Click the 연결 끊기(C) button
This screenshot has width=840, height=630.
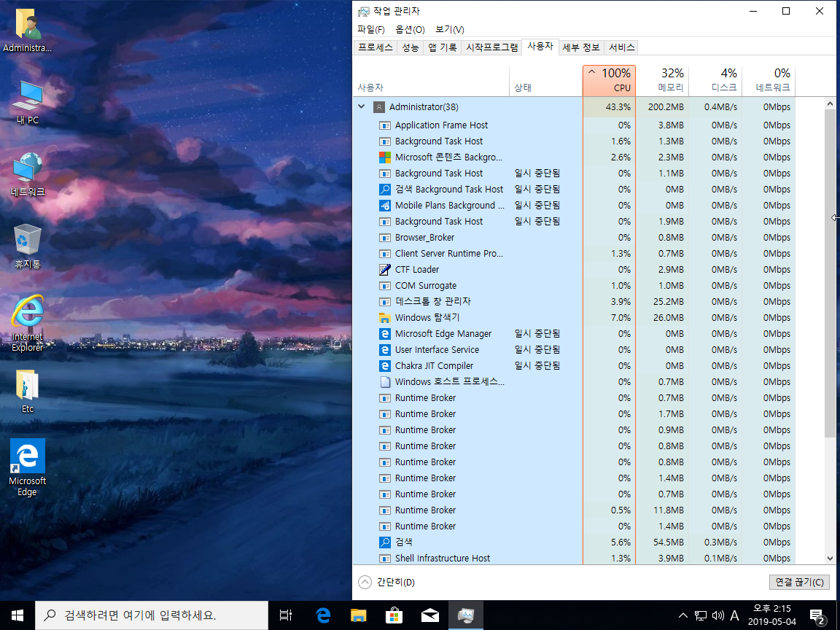pos(799,583)
